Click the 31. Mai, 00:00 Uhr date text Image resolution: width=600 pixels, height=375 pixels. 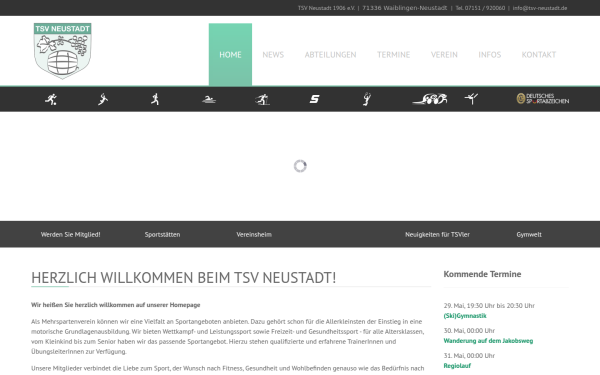(x=469, y=355)
